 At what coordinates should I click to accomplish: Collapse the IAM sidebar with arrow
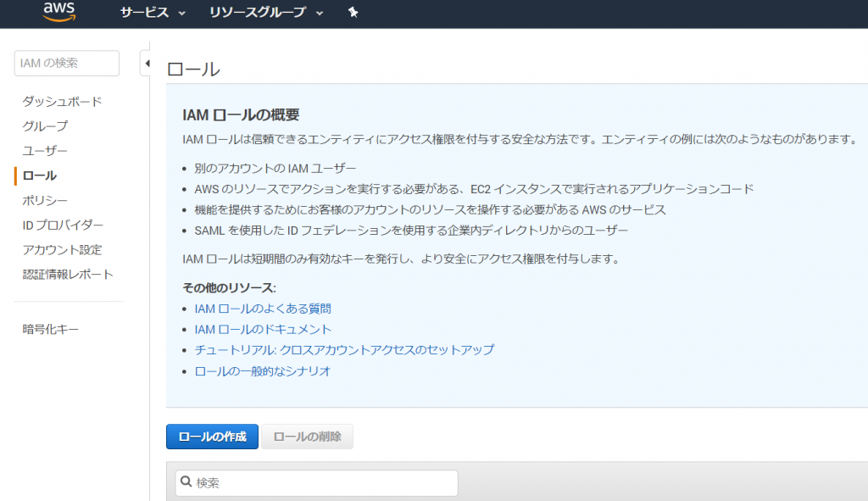(146, 64)
